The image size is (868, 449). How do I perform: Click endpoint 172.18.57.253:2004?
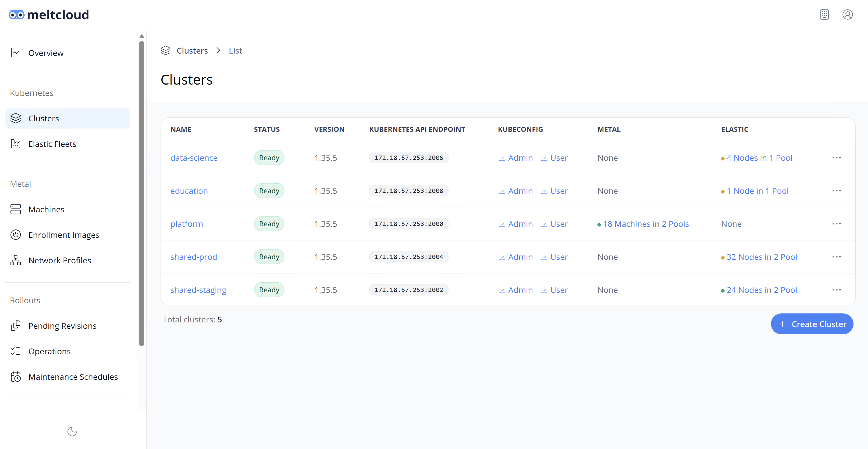tap(409, 257)
